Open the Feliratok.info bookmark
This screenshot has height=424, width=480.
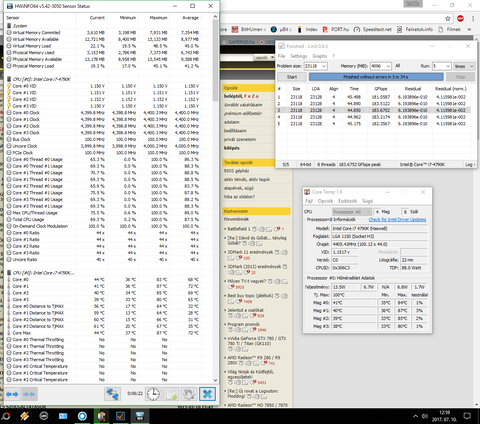click(x=415, y=29)
